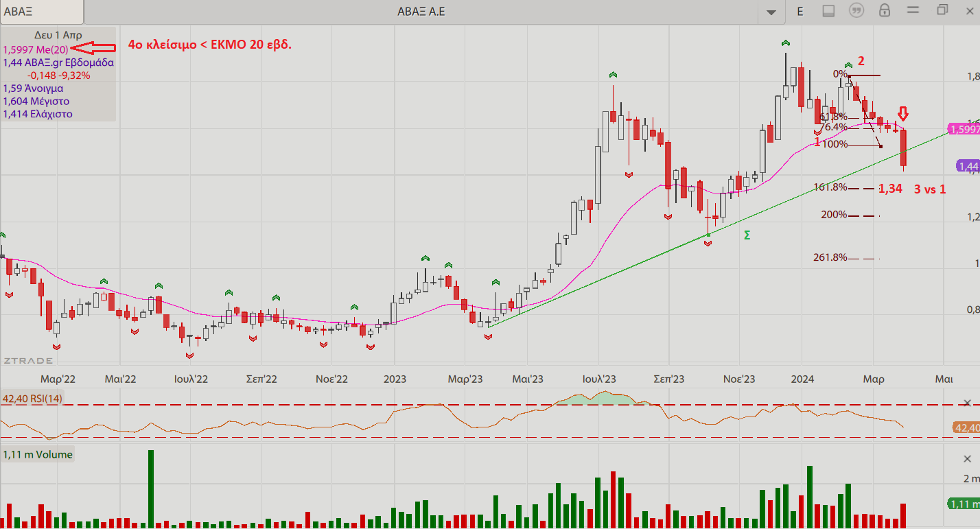
Task: Click the ΑΒΑΞ symbol input field
Action: [x=42, y=12]
